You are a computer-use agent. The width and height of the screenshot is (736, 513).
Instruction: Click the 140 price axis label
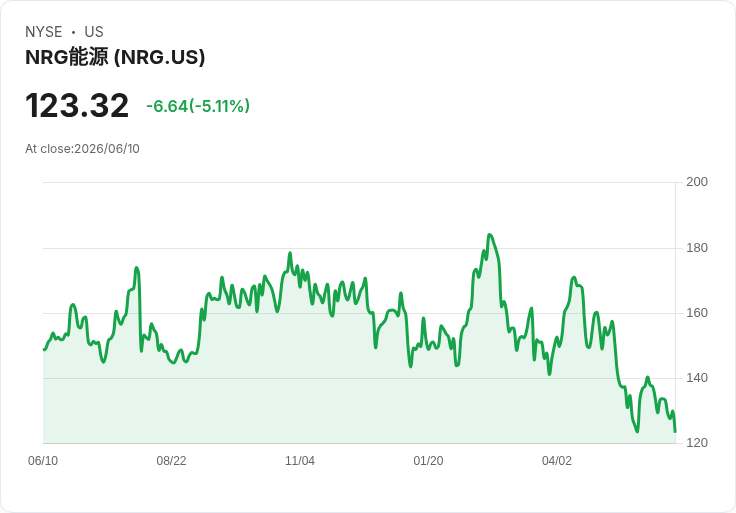tap(697, 378)
